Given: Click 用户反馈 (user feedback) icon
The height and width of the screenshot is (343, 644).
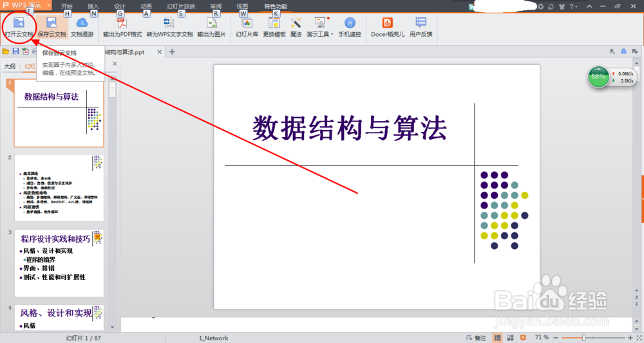Looking at the screenshot, I should tap(421, 23).
